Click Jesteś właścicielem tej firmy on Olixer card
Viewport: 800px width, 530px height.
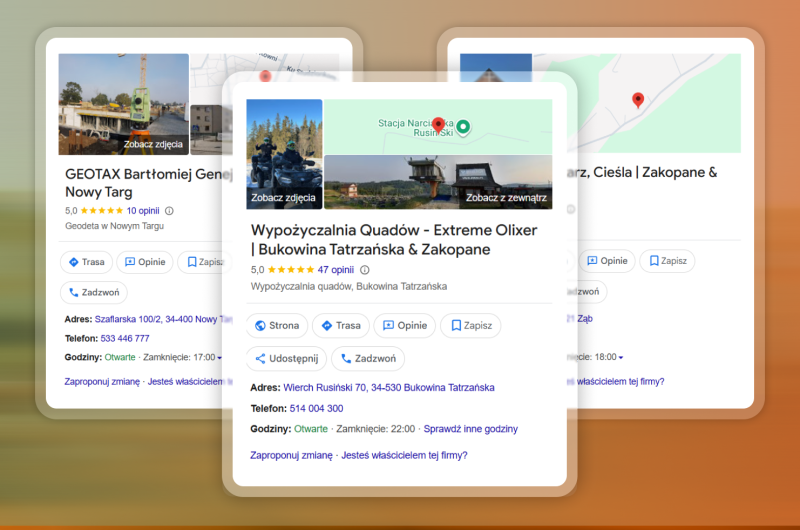(404, 455)
